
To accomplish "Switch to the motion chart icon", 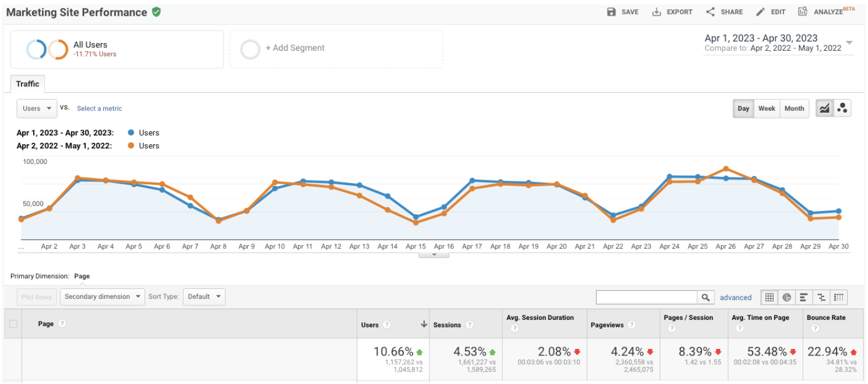I will coord(842,109).
